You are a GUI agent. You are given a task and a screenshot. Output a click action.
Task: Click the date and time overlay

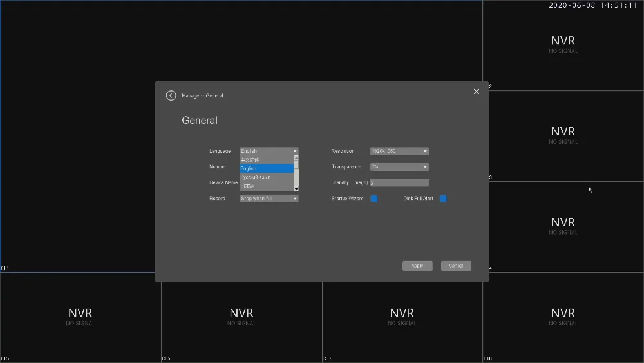click(592, 5)
